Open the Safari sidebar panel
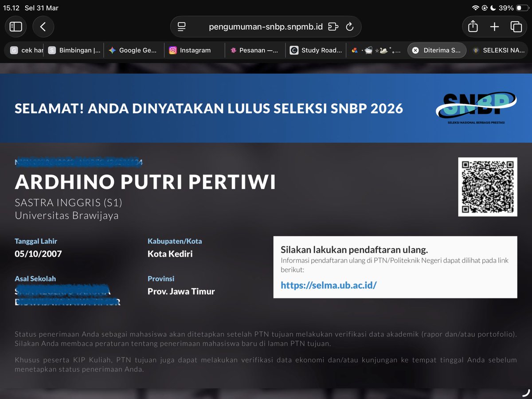This screenshot has height=399, width=532. pos(16,27)
